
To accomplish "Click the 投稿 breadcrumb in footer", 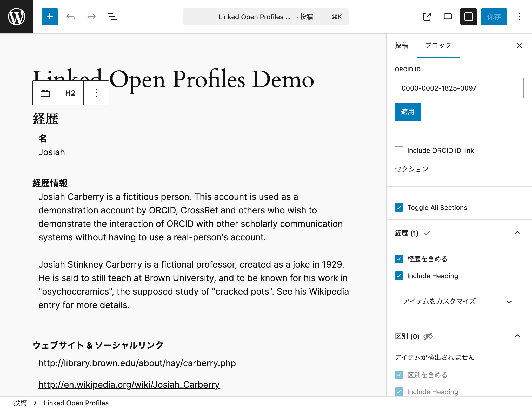I will [20, 403].
